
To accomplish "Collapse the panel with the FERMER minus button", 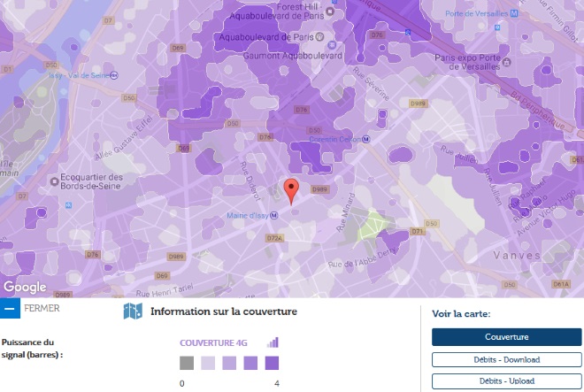I will pos(10,309).
